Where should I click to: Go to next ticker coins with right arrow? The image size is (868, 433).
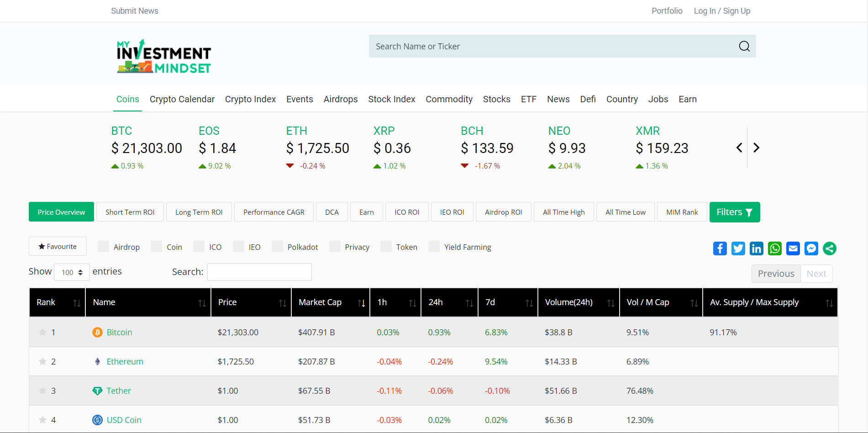pos(756,148)
